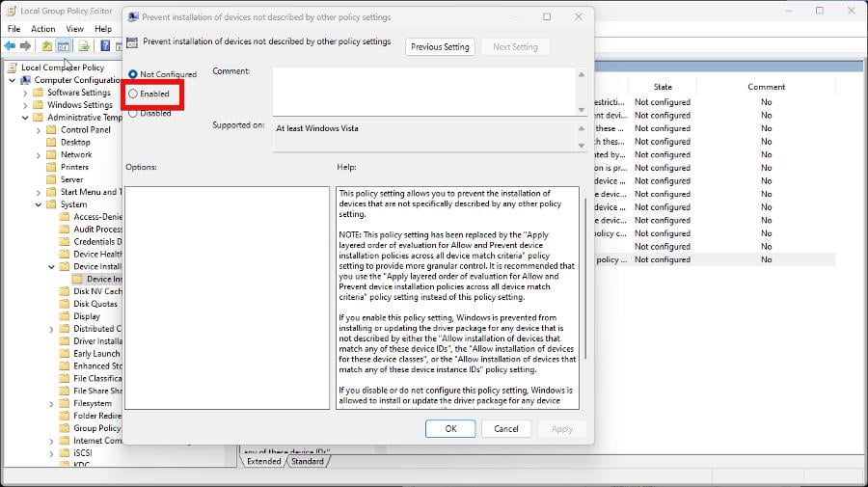Screen dimensions: 868x487
Task: Click the Printers folder icon
Action: [51, 167]
